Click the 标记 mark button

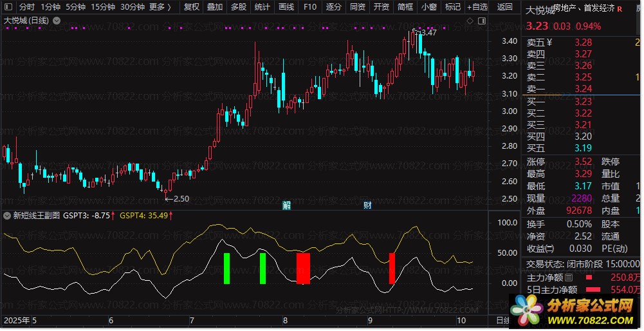(453, 6)
